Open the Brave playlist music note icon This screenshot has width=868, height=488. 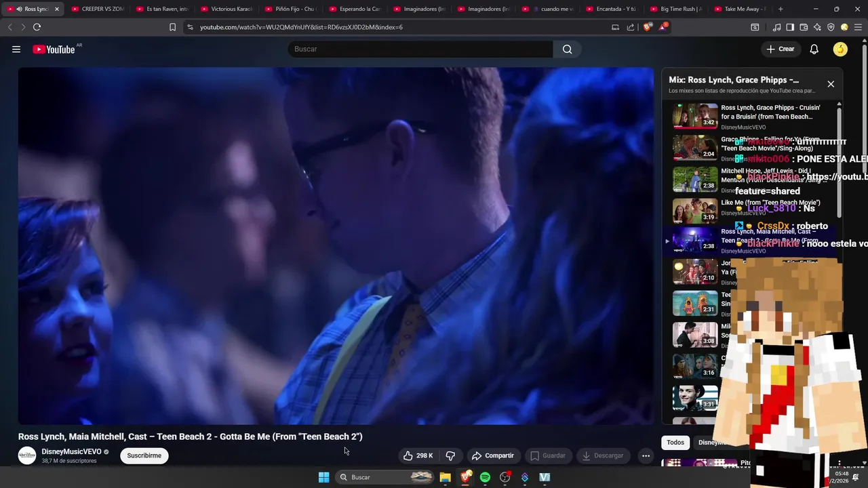777,27
